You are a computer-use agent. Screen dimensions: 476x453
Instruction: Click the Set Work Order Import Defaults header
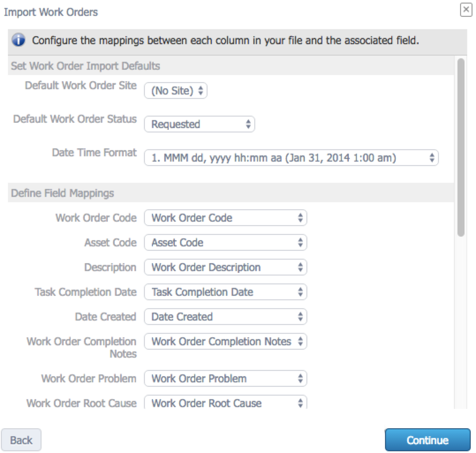coord(85,66)
